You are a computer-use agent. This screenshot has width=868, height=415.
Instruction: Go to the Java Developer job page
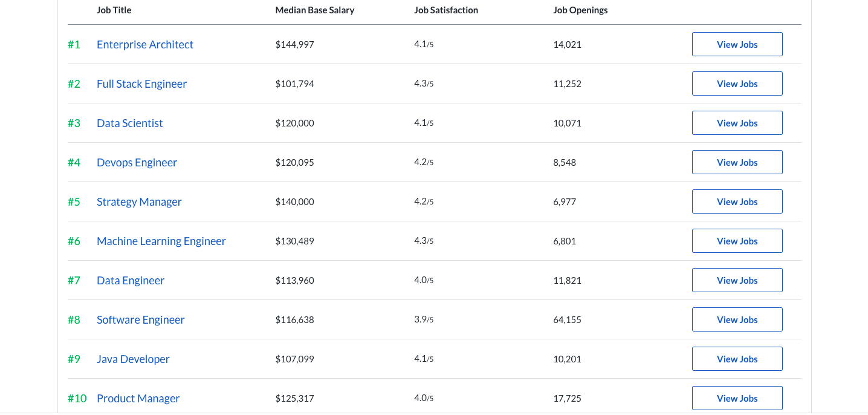pos(133,359)
